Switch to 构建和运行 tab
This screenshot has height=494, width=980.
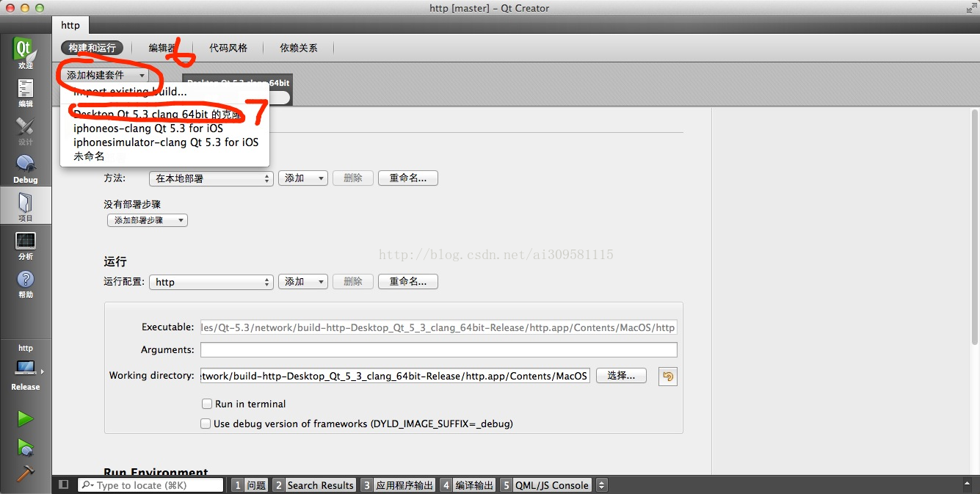click(x=92, y=48)
